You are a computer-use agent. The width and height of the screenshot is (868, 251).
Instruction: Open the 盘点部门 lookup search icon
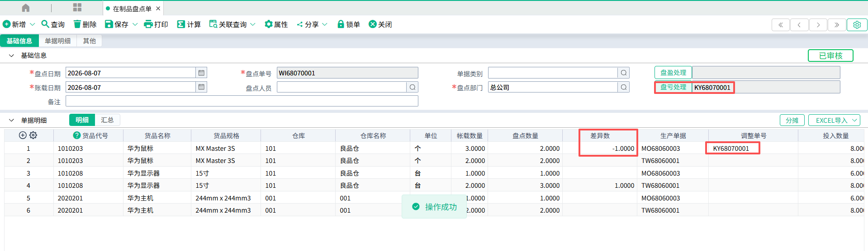[x=623, y=87]
